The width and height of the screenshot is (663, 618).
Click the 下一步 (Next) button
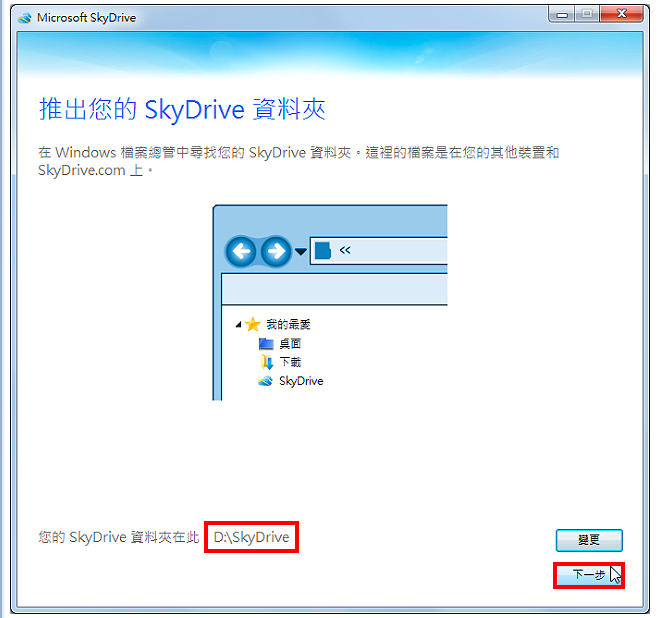click(x=589, y=575)
